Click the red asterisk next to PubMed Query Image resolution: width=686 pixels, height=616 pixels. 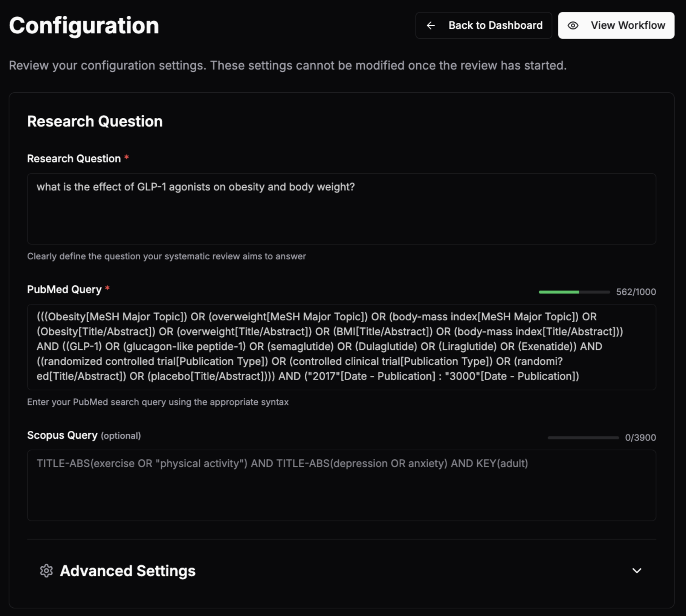click(x=107, y=289)
